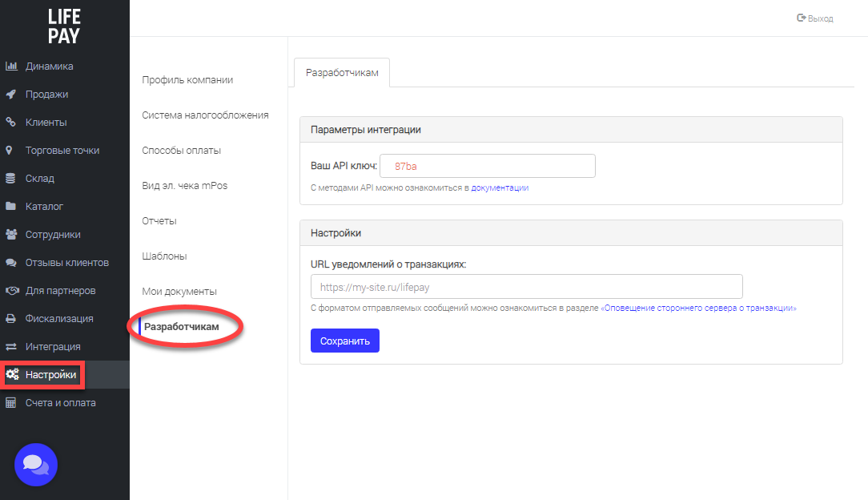Open Профиль компании settings page
868x500 pixels.
click(x=187, y=80)
